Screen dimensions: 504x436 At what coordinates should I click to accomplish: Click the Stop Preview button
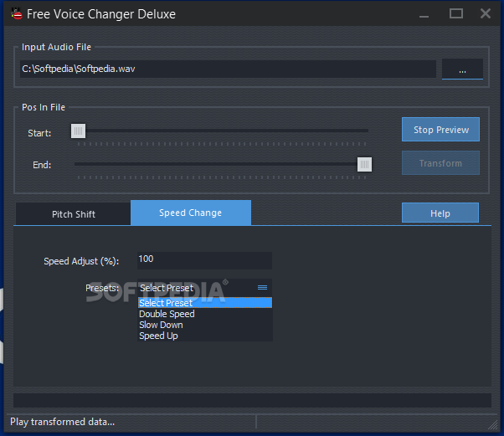coord(440,130)
